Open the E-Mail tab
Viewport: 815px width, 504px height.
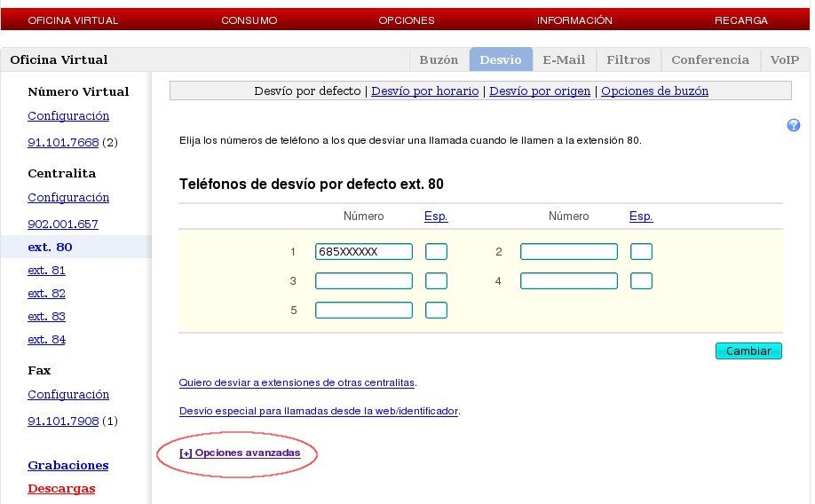(x=564, y=60)
